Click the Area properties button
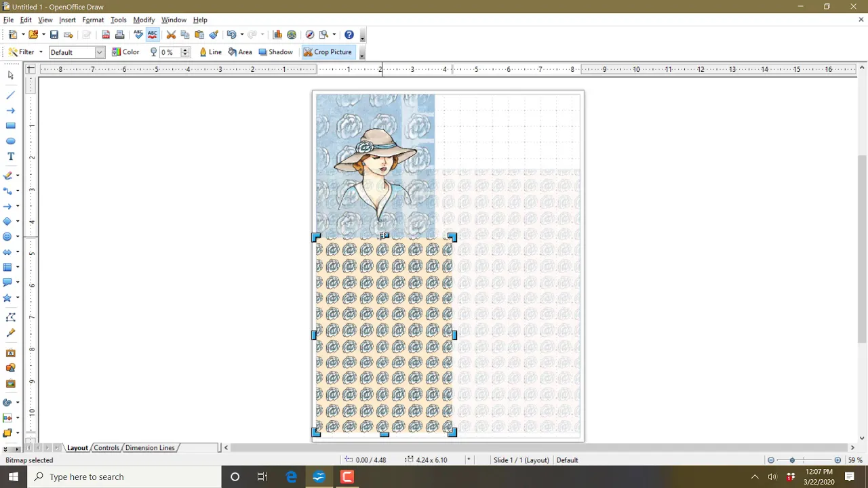This screenshot has width=868, height=488. click(240, 52)
